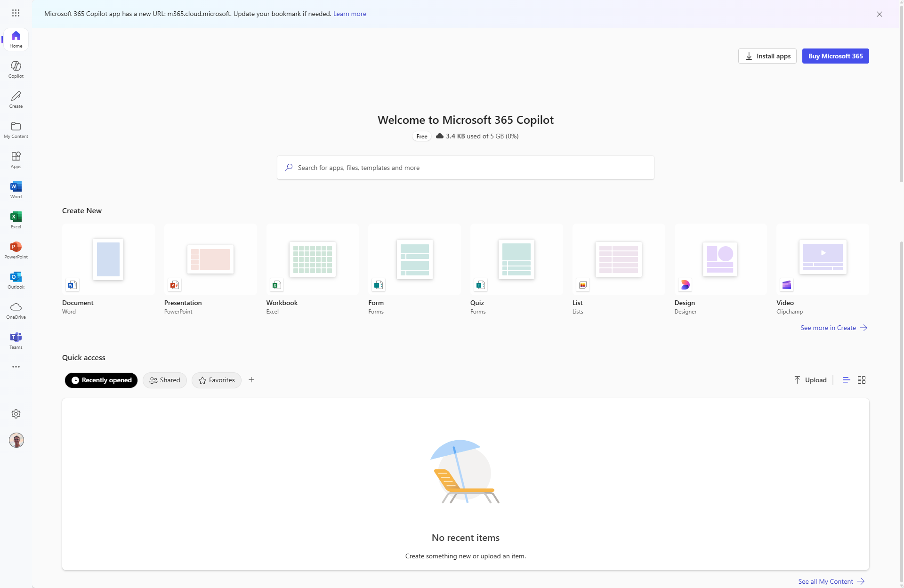Click the search apps and files box
The height and width of the screenshot is (588, 904).
click(465, 168)
